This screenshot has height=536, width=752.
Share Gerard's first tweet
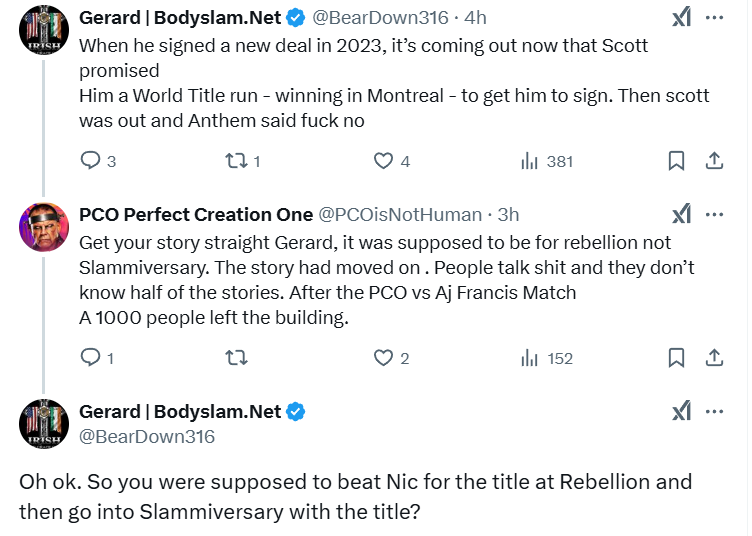pos(715,161)
